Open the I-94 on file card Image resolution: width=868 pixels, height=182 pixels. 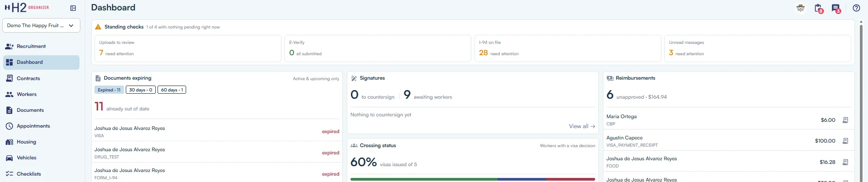click(x=567, y=48)
